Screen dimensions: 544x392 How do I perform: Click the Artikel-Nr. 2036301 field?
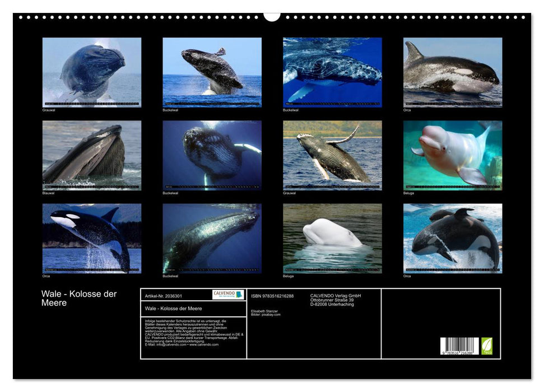(163, 296)
